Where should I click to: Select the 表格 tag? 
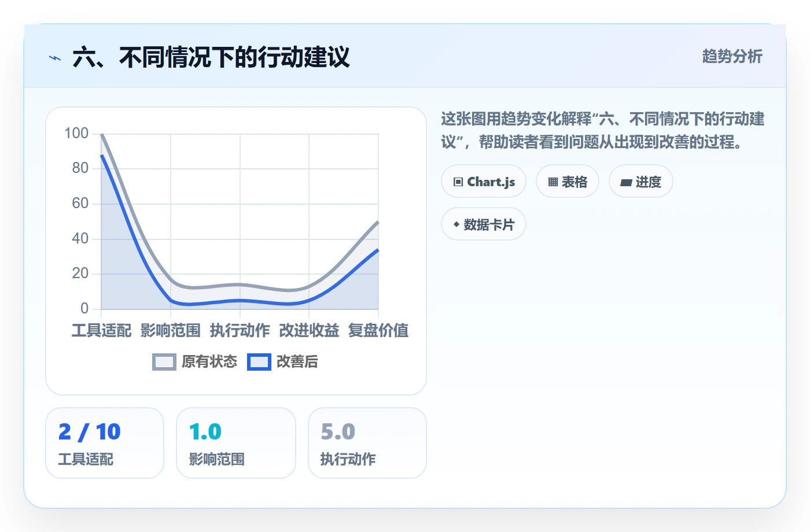568,182
